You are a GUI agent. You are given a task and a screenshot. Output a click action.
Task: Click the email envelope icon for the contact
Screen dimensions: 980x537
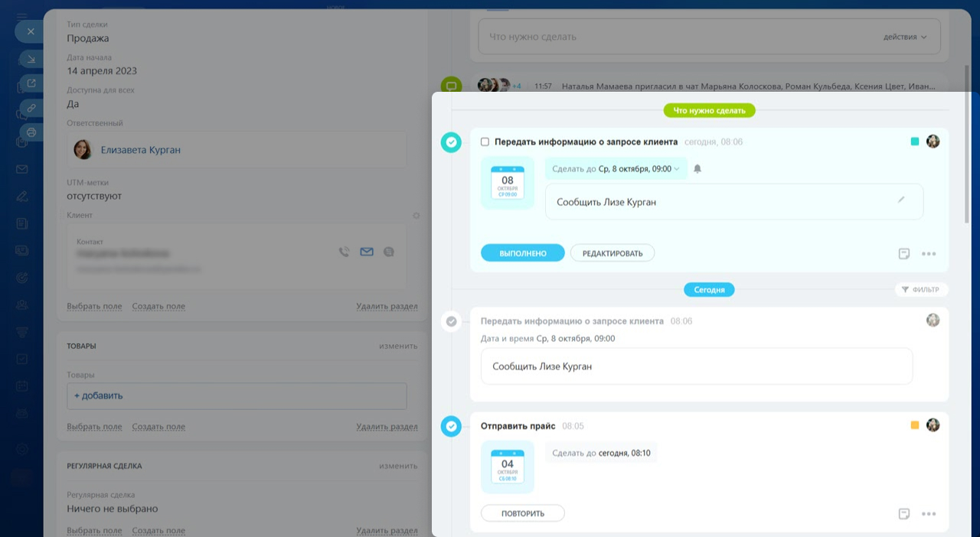click(367, 252)
